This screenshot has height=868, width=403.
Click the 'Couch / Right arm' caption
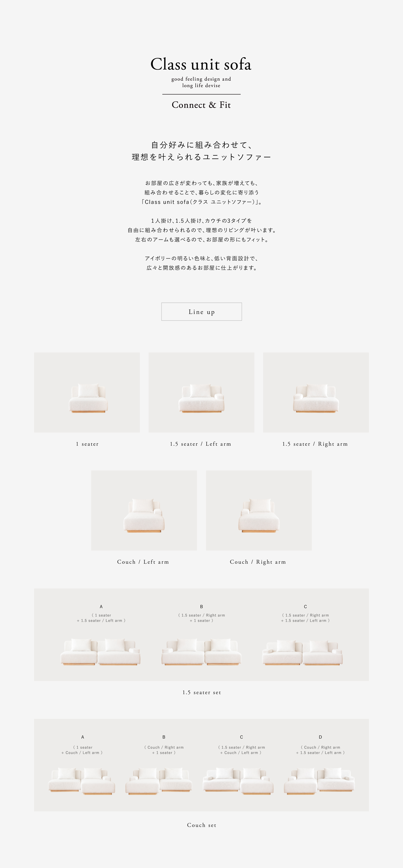258,562
